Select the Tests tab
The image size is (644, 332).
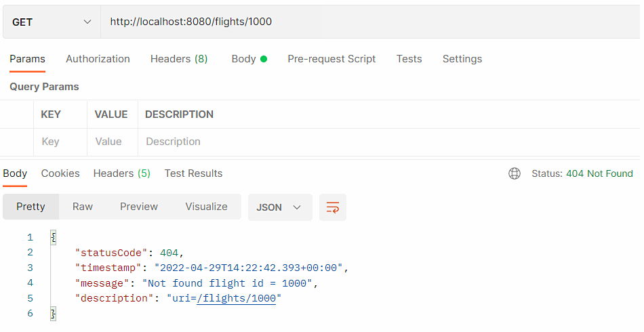click(409, 59)
